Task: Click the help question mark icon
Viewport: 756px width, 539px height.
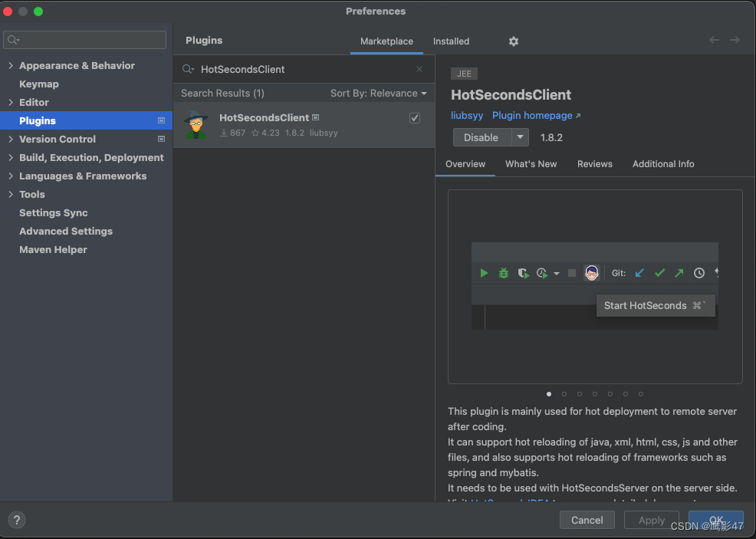Action: click(x=16, y=520)
